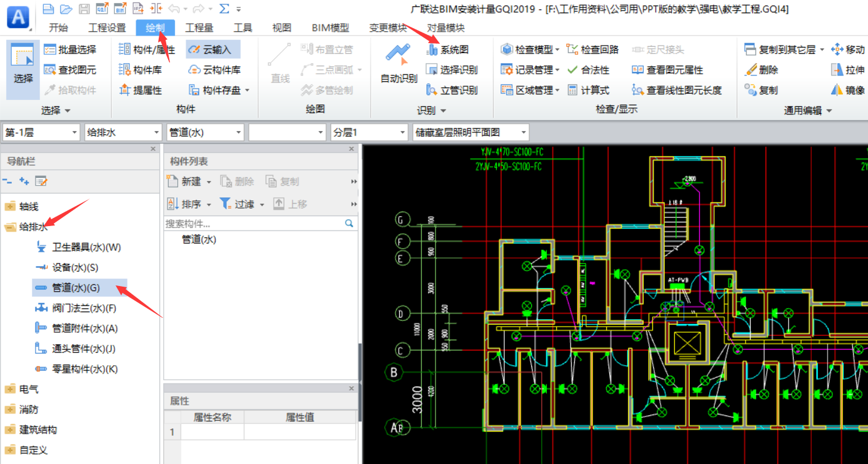This screenshot has height=464, width=868.
Task: Click 立管识别 riser recognition tool
Action: [451, 90]
